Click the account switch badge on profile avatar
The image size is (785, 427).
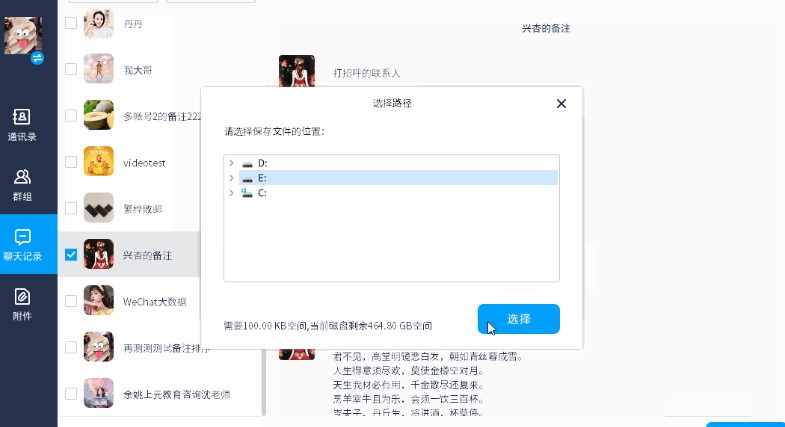point(37,58)
